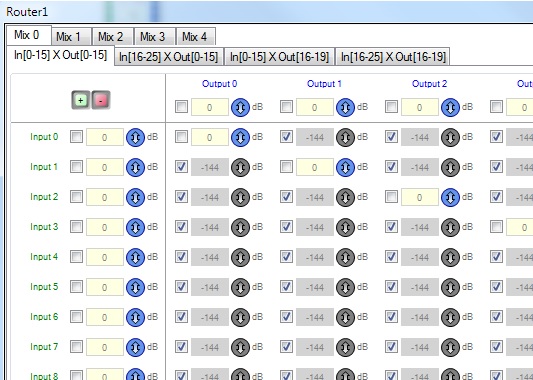Click the Input 1 to Output 1 knob
533x380 pixels.
coord(345,167)
